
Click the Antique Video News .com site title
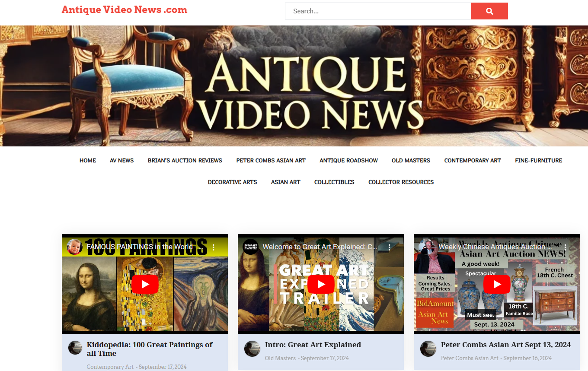click(125, 10)
